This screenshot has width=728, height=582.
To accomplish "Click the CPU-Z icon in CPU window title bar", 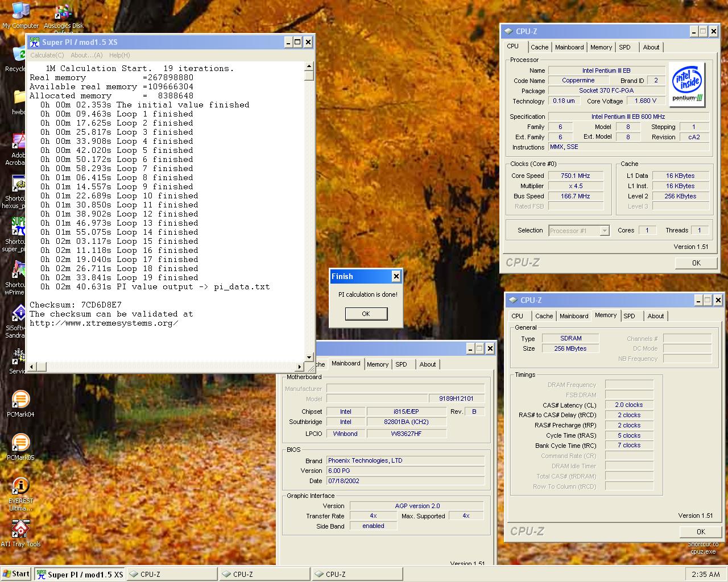I will tap(508, 31).
